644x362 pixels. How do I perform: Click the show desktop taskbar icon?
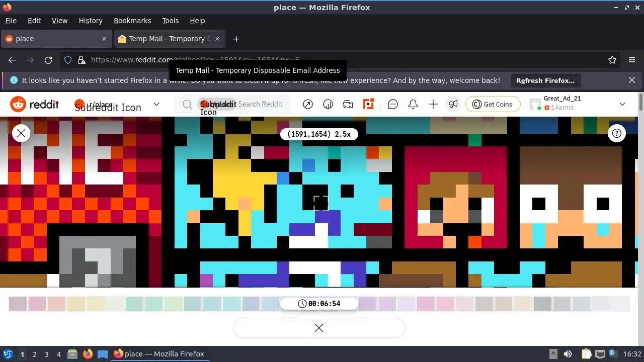click(103, 354)
